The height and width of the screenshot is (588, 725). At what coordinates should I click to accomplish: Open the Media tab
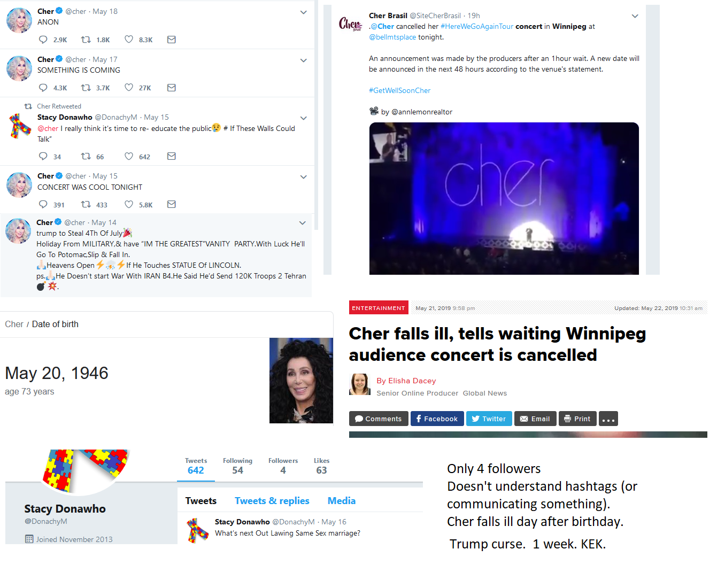coord(342,501)
